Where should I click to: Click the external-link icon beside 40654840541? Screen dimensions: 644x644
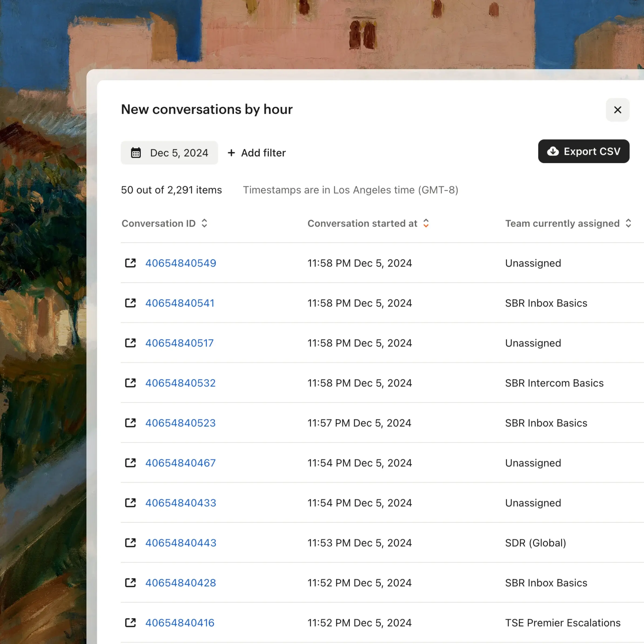coord(130,303)
